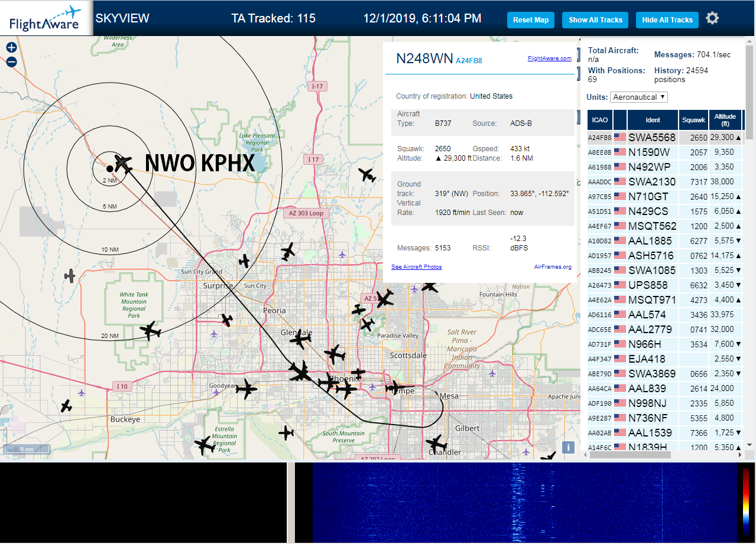Select the EJA418 row
The image size is (756, 544).
665,359
